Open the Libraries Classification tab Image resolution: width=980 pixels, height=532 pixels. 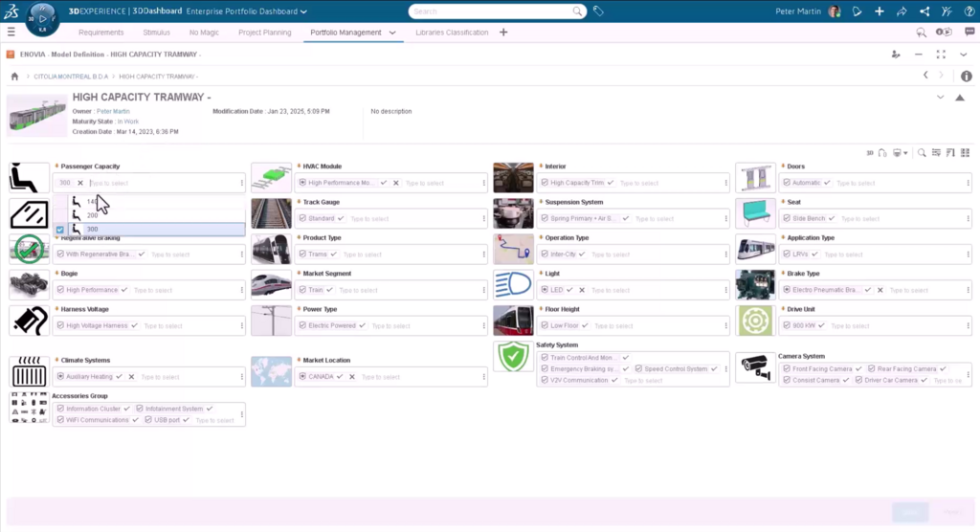(x=452, y=33)
